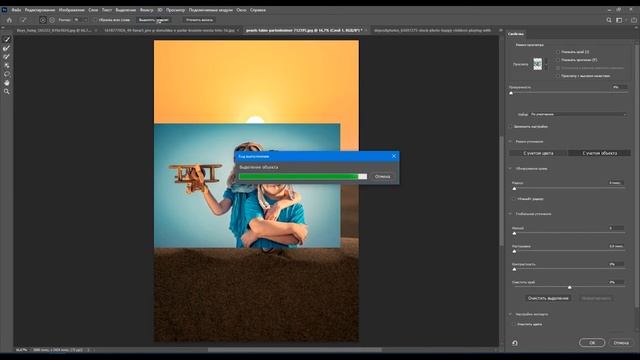This screenshot has width=640, height=360.
Task: Select the Object Selection tool
Action: point(7,65)
